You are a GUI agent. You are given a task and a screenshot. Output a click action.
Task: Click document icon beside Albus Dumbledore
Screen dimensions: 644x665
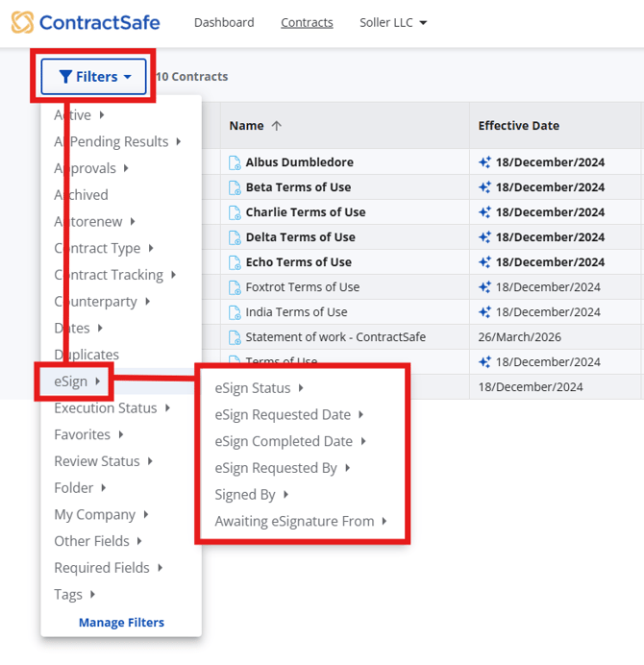pyautogui.click(x=235, y=162)
